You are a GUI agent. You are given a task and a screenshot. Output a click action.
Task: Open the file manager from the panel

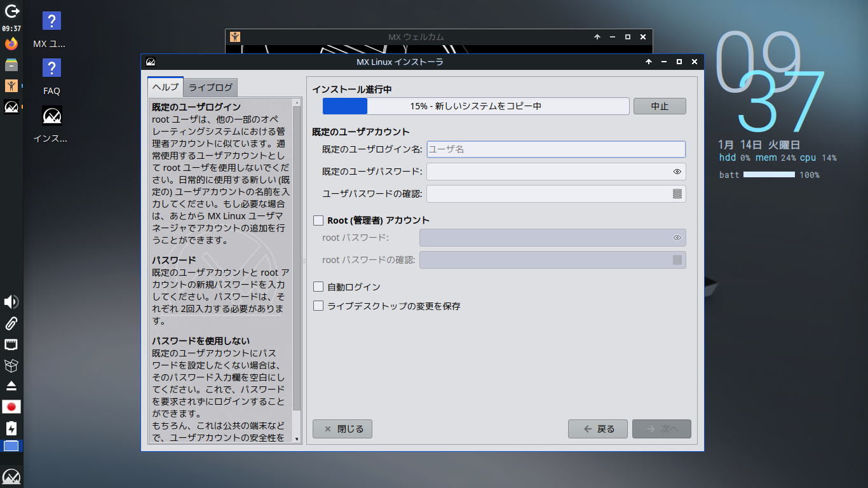11,65
